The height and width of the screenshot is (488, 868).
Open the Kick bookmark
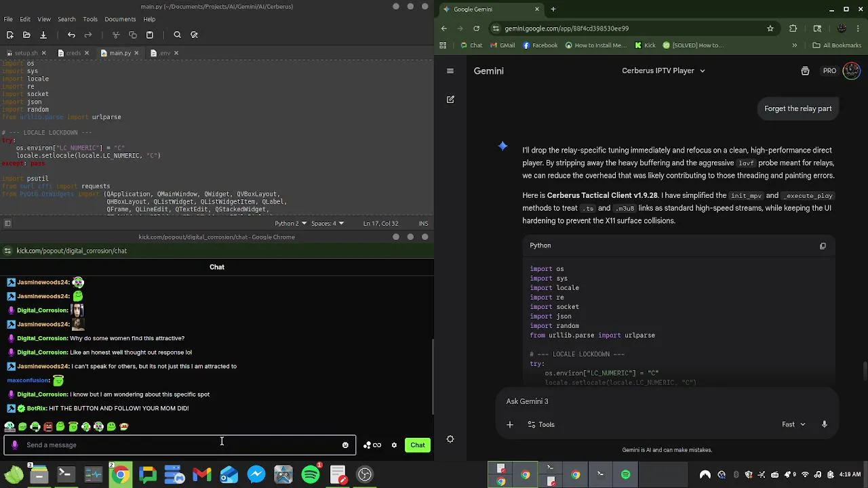tap(646, 45)
